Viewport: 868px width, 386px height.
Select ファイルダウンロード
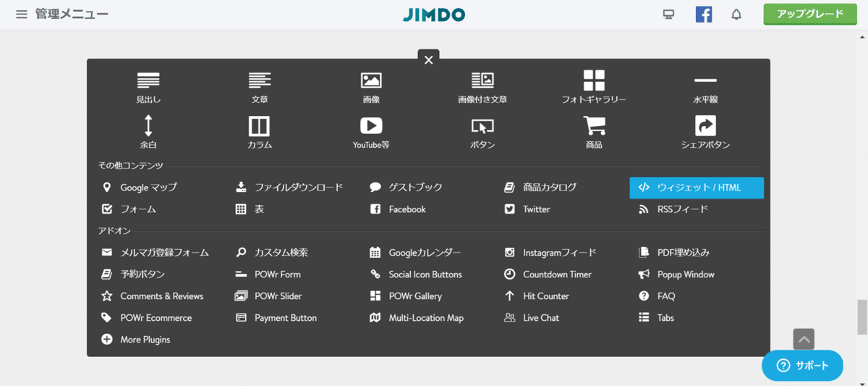click(x=289, y=188)
